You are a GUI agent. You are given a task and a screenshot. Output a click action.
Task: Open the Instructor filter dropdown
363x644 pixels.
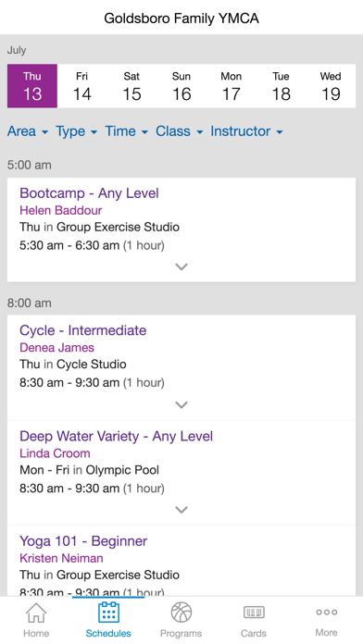pyautogui.click(x=246, y=131)
